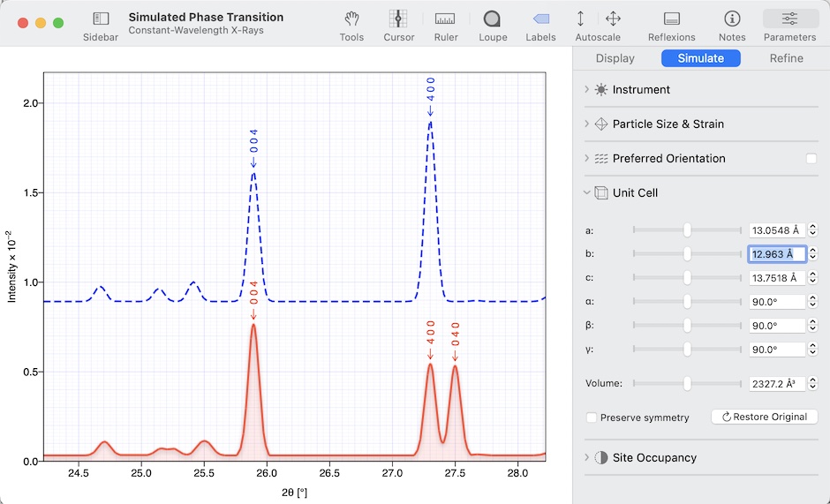Toggle the Sidebar icon in toolbar

(101, 19)
